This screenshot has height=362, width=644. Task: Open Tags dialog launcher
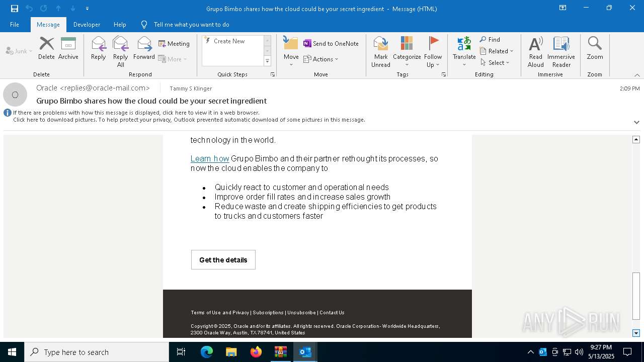tap(444, 74)
